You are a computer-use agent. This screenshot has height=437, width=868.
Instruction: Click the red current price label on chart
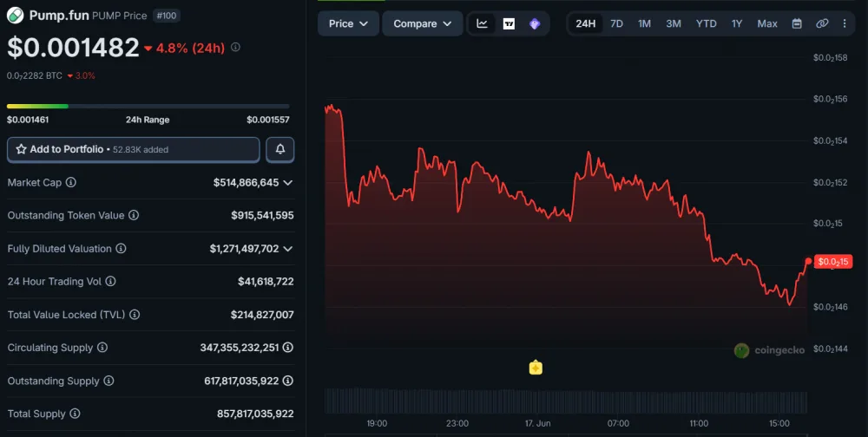pyautogui.click(x=833, y=262)
